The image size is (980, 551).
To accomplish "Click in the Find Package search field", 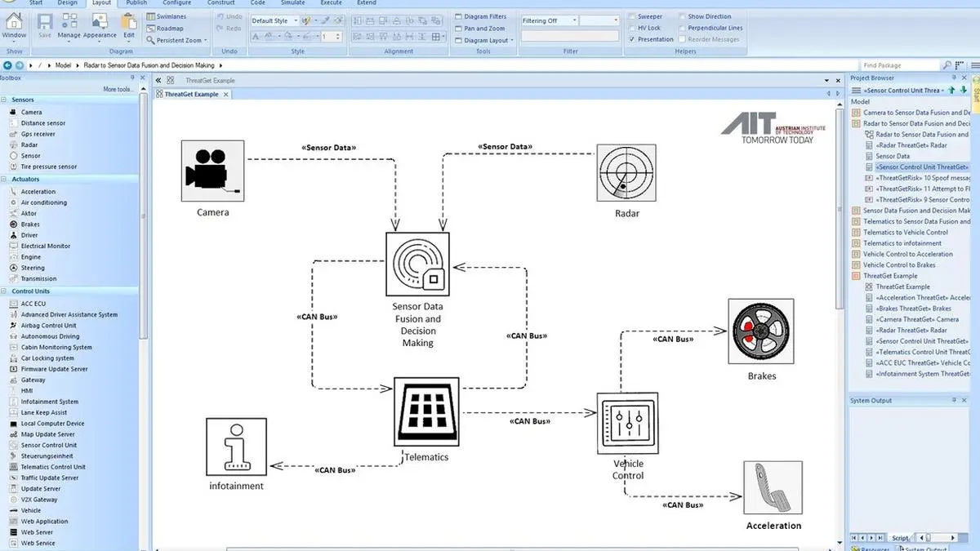I will point(898,65).
